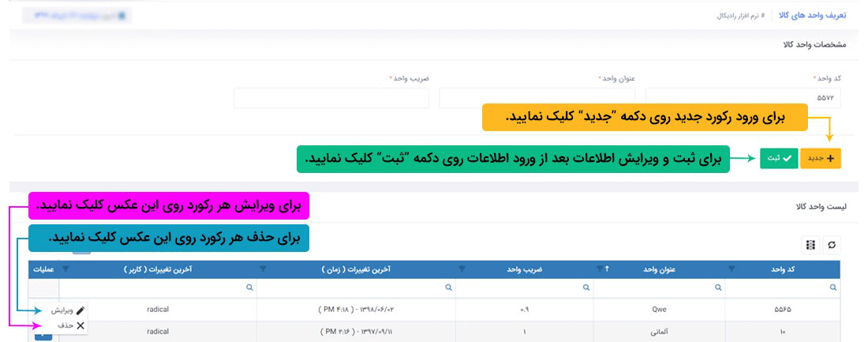Click the green ثبت button
The image size is (868, 342).
(780, 158)
